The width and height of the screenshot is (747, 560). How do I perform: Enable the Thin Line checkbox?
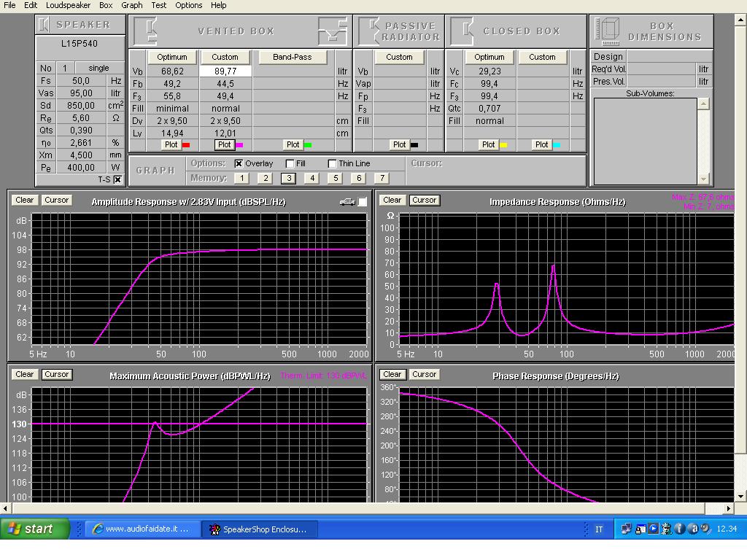click(x=332, y=163)
